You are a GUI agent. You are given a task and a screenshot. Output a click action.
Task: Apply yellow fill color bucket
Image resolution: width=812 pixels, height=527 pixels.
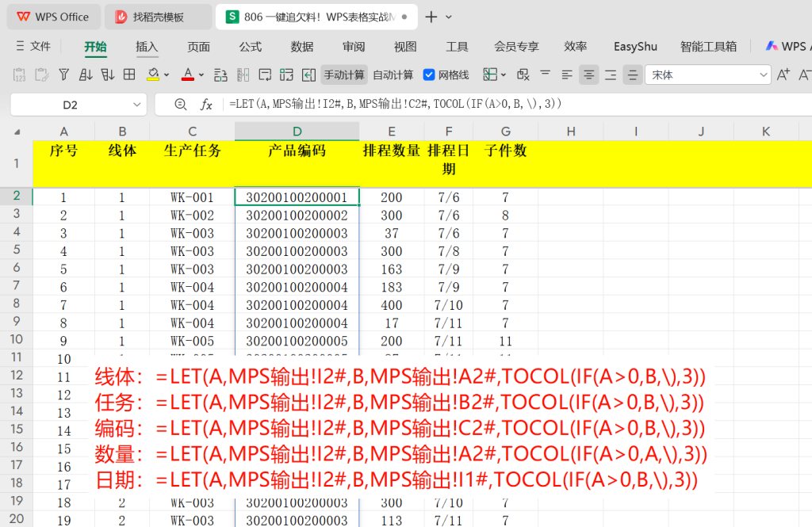tap(153, 75)
